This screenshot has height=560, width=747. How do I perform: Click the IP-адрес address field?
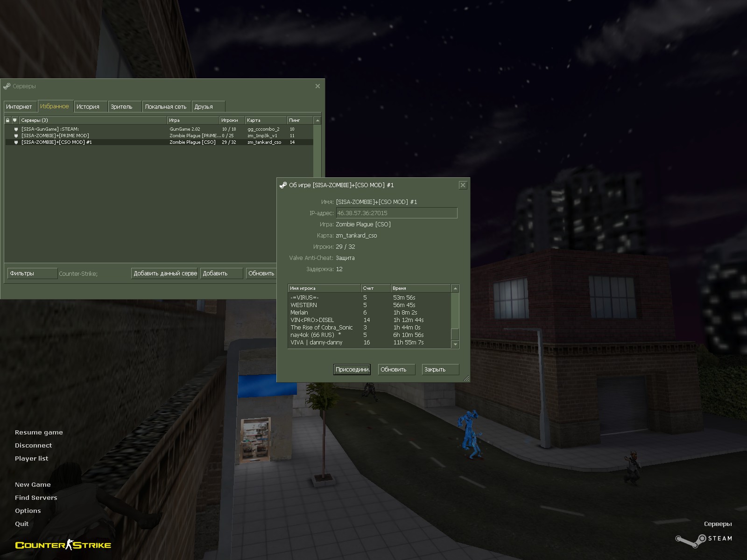pyautogui.click(x=396, y=213)
